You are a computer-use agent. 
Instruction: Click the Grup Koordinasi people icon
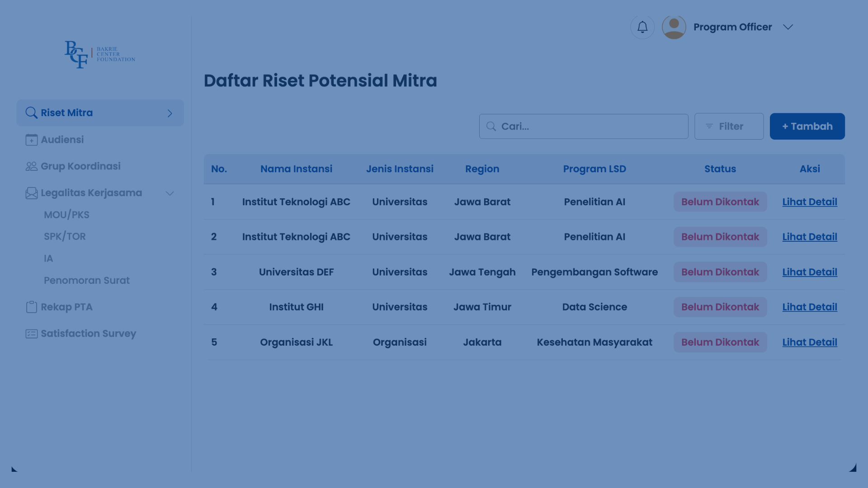(x=32, y=166)
